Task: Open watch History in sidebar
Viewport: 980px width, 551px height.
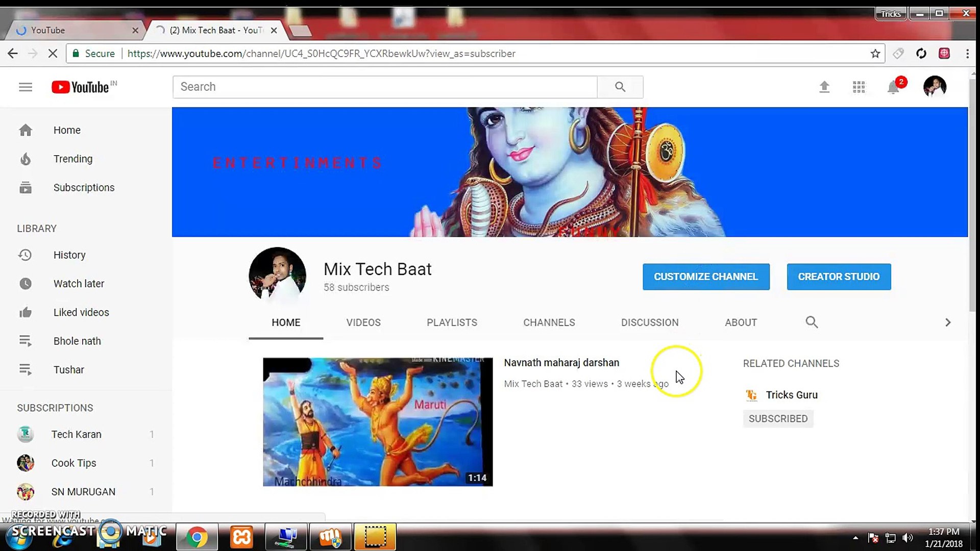Action: click(x=69, y=255)
